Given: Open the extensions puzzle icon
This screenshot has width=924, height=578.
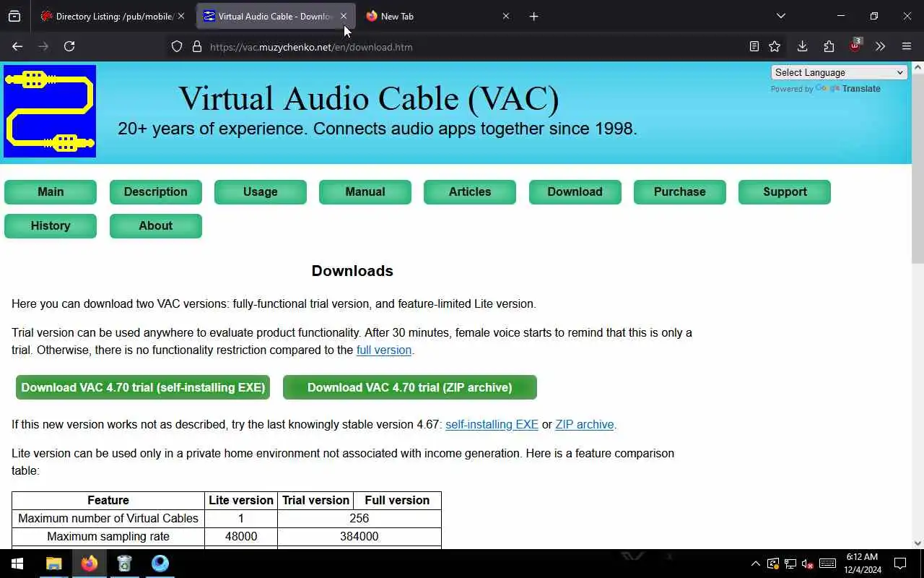Looking at the screenshot, I should point(829,46).
